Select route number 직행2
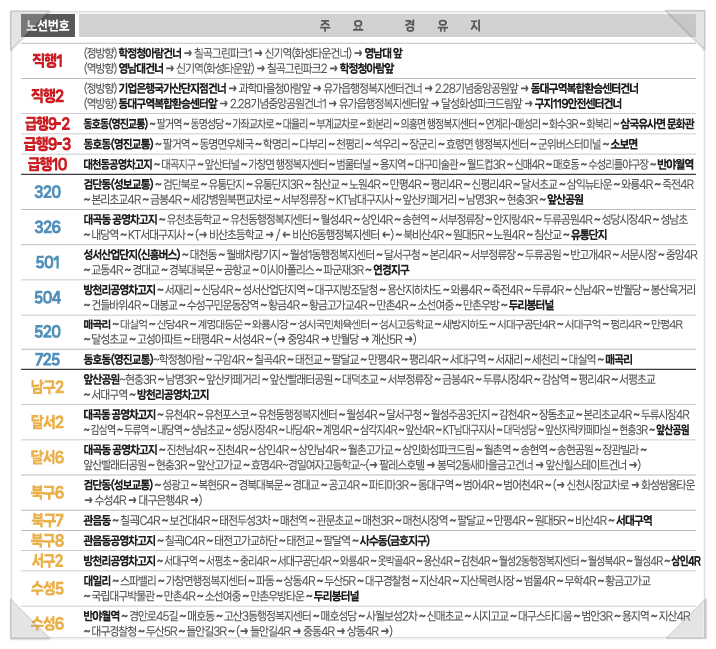The width and height of the screenshot is (716, 649). click(47, 95)
